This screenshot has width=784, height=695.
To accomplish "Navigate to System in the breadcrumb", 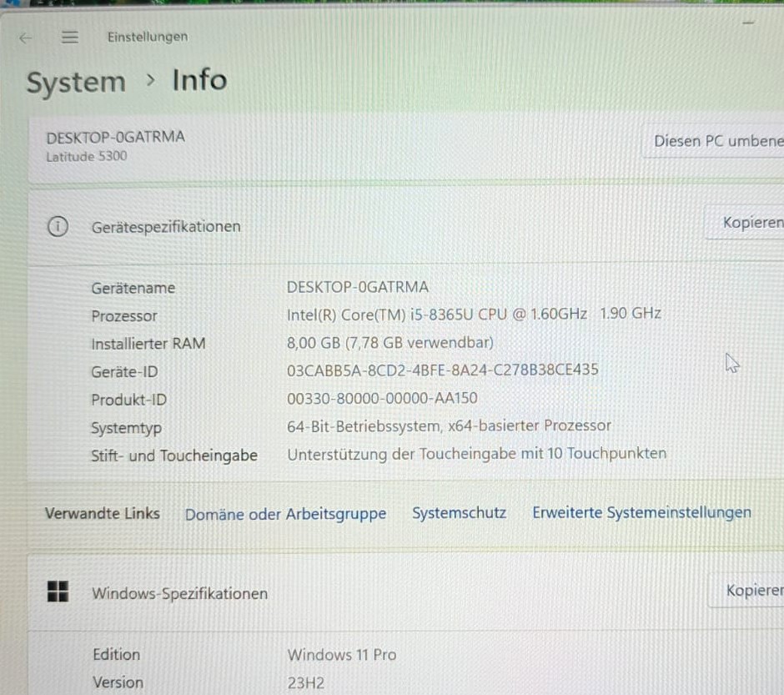I will pyautogui.click(x=76, y=82).
